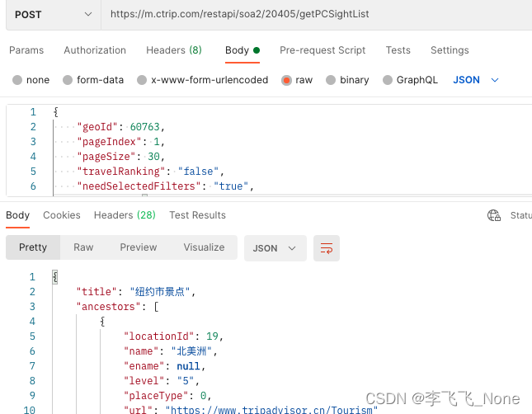The image size is (532, 414).
Task: Select the raw body radio button
Action: (287, 80)
